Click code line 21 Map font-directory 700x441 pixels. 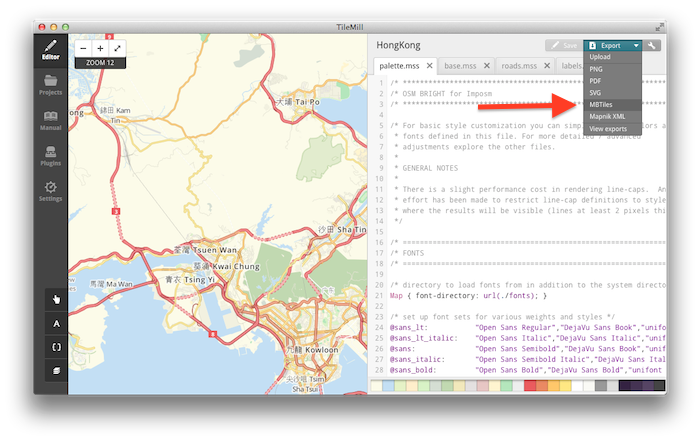(468, 295)
